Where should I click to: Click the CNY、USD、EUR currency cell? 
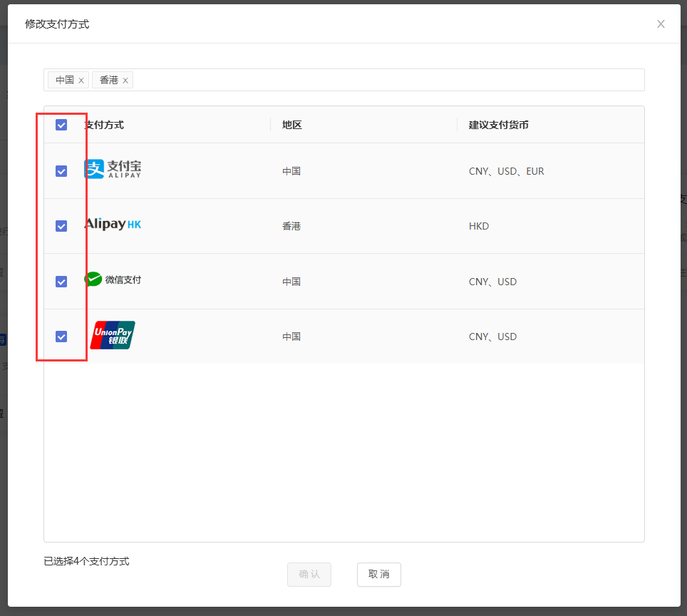[506, 171]
